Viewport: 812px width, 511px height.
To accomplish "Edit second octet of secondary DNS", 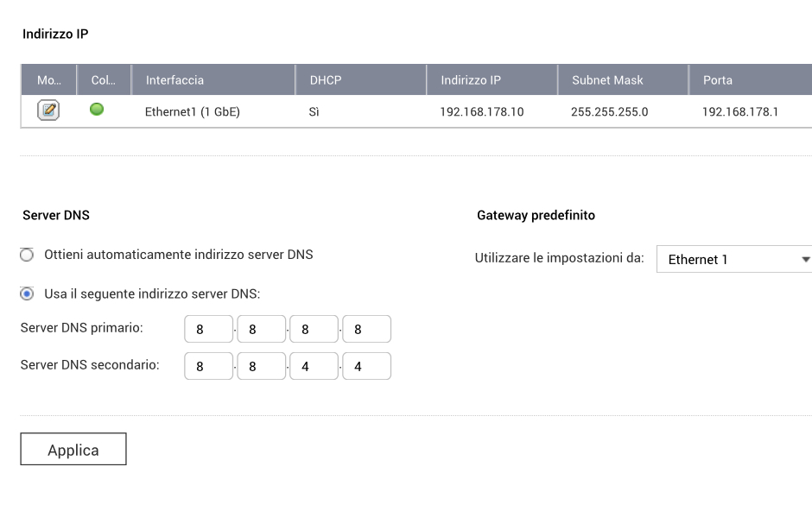I will tap(262, 366).
